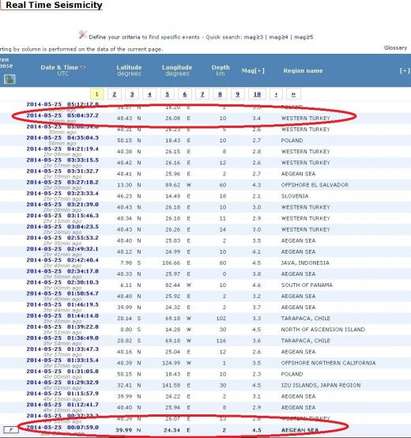
Task: Go to page 5 of results
Action: click(167, 94)
